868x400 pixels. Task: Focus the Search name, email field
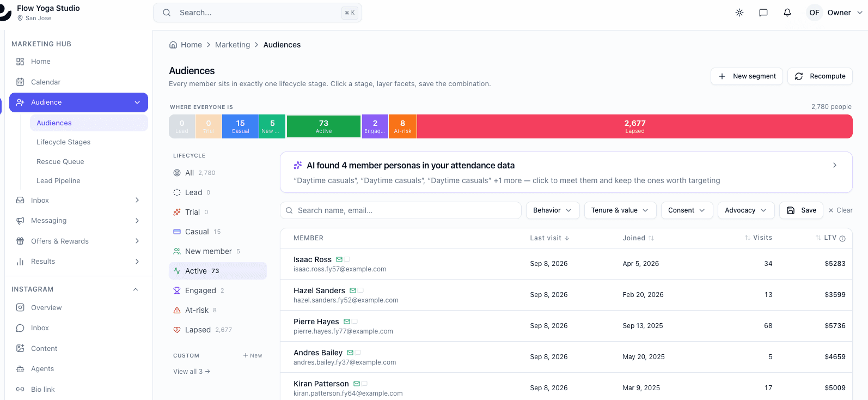(x=401, y=210)
